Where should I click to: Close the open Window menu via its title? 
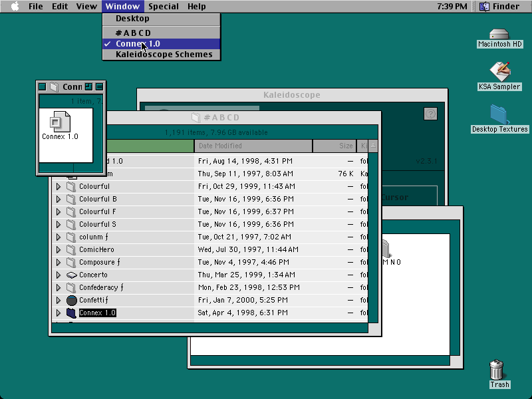pos(122,6)
